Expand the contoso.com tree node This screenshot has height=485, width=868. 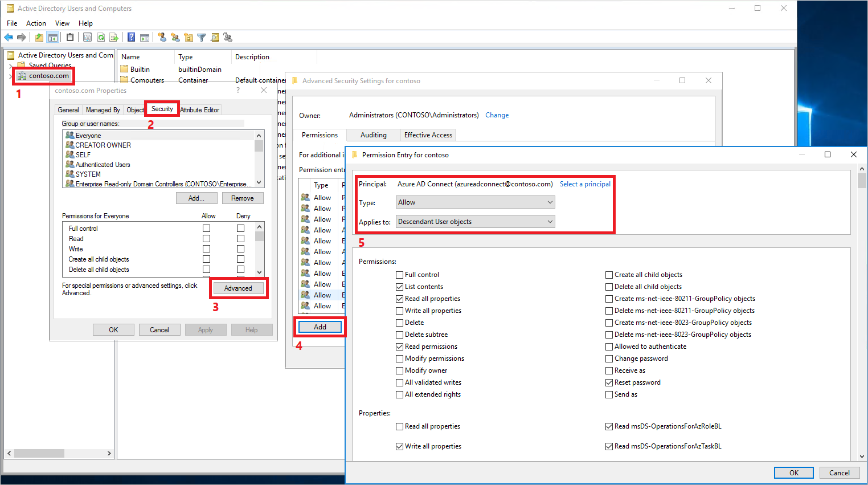pos(10,76)
